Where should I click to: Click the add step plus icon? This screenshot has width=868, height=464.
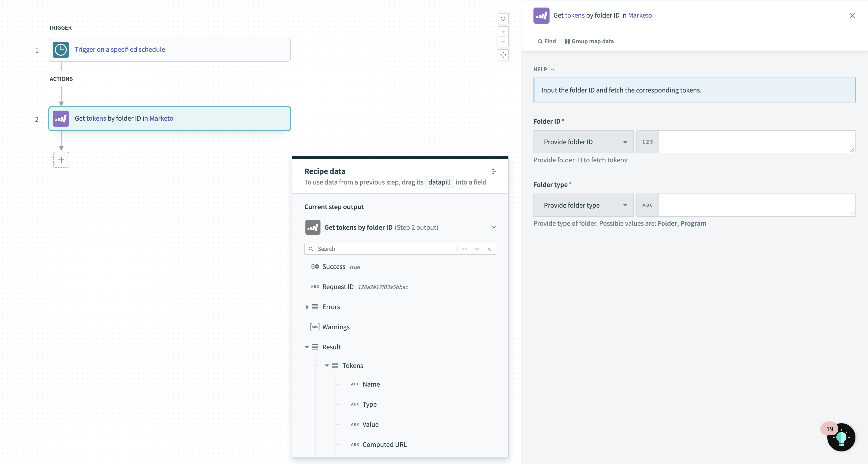point(60,160)
